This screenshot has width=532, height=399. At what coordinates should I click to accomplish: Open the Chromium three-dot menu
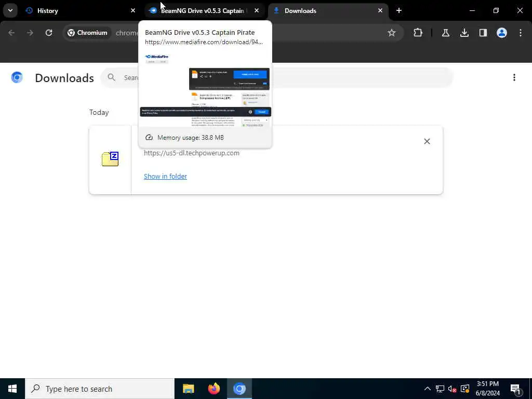click(x=521, y=33)
